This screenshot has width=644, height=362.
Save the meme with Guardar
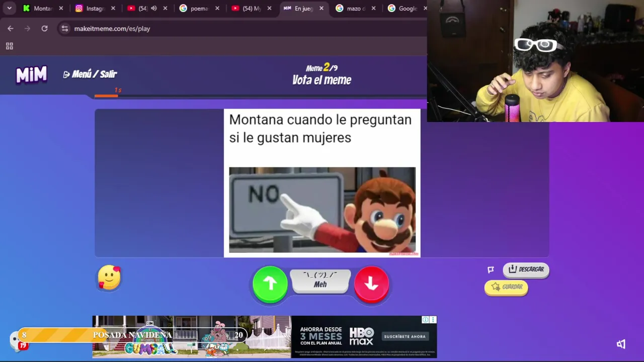(506, 287)
